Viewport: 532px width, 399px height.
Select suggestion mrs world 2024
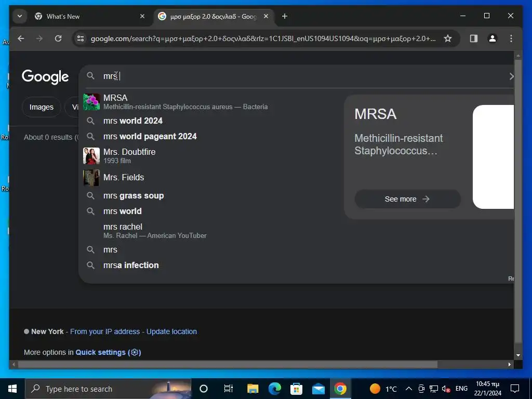coord(210,121)
